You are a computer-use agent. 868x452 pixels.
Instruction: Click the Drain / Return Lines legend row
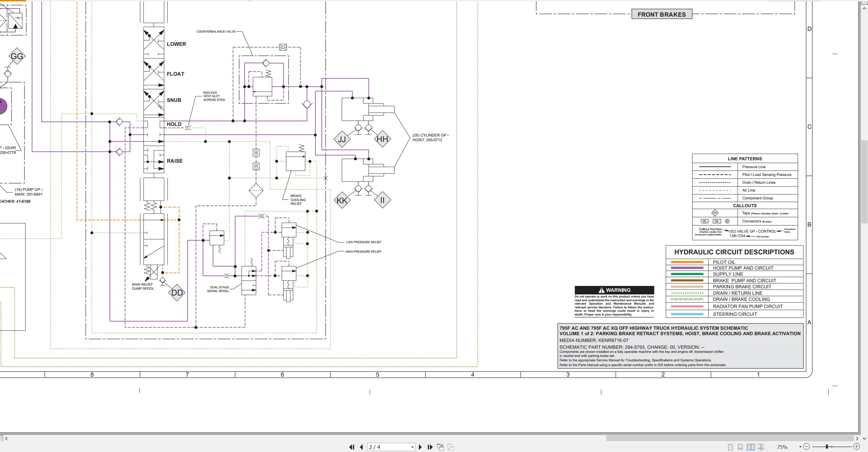point(745,182)
